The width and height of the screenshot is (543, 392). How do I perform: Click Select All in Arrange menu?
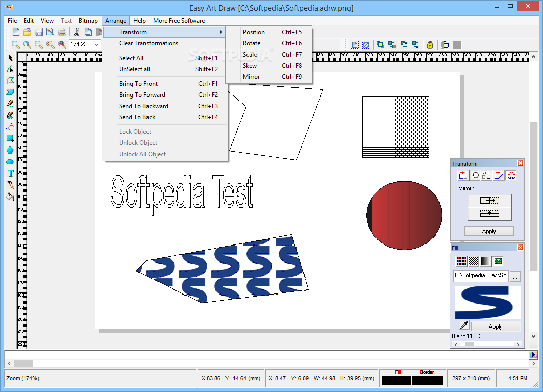pyautogui.click(x=165, y=58)
